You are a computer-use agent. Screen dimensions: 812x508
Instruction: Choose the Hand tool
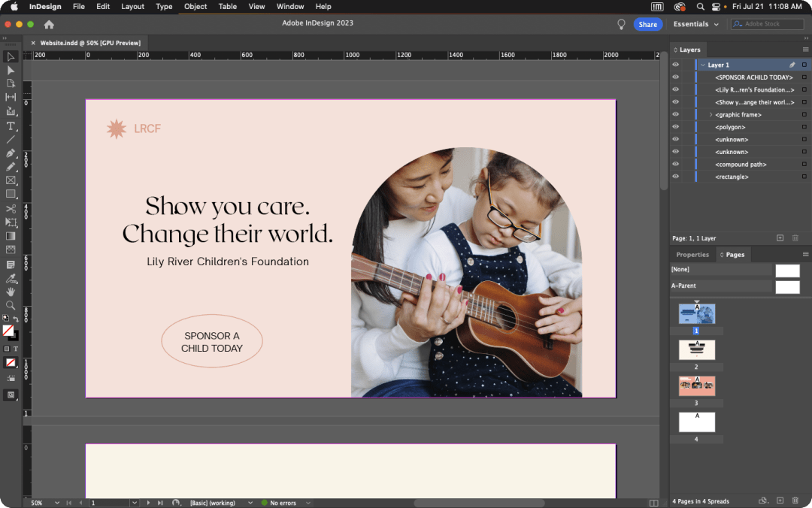11,292
